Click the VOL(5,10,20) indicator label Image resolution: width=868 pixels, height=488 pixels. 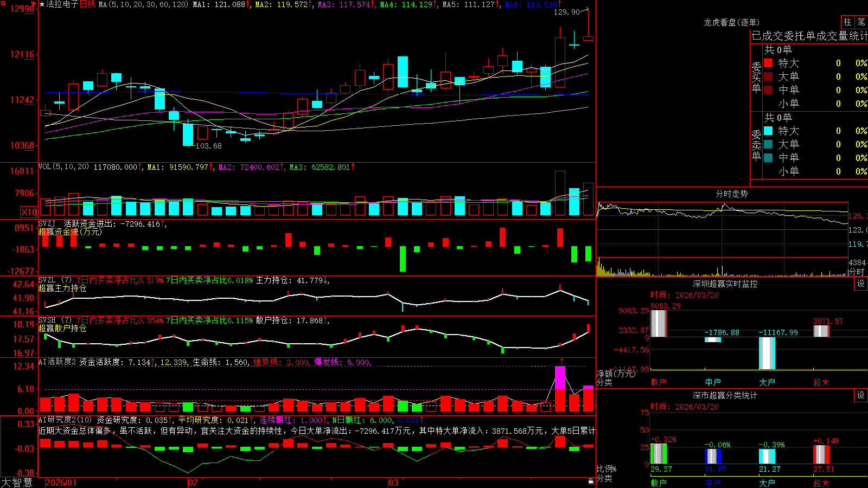click(x=63, y=166)
